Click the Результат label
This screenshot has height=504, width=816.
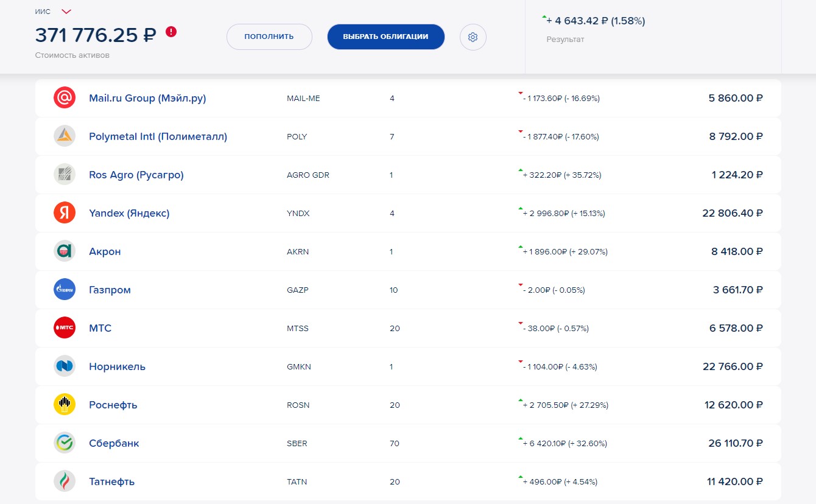(565, 39)
